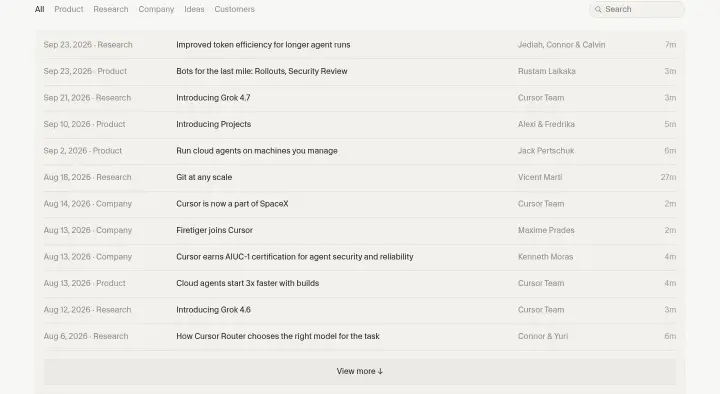Open 'Run cloud agents on machines you manage'
720x394 pixels.
pos(257,151)
